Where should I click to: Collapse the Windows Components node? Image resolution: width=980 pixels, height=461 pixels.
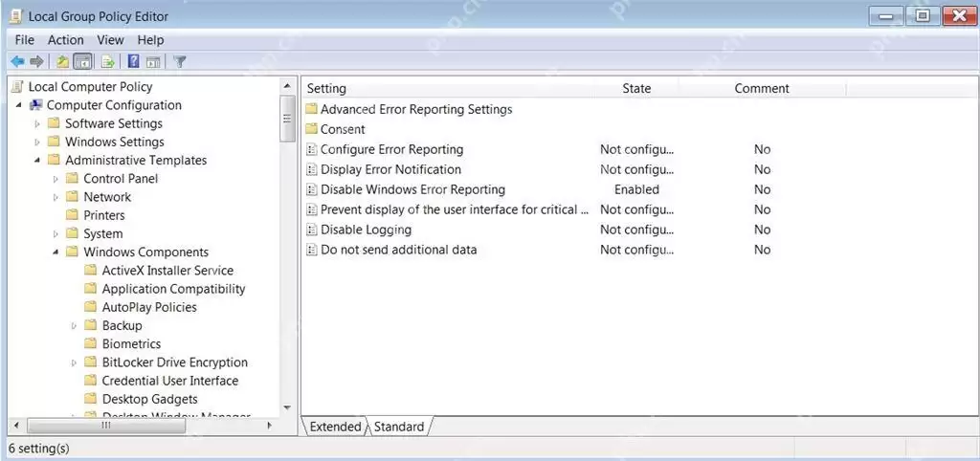point(56,252)
